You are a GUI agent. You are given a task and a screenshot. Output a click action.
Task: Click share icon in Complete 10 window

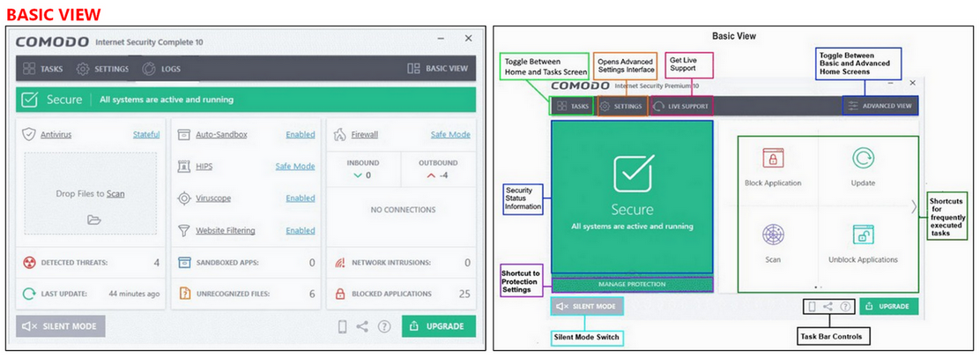[362, 326]
